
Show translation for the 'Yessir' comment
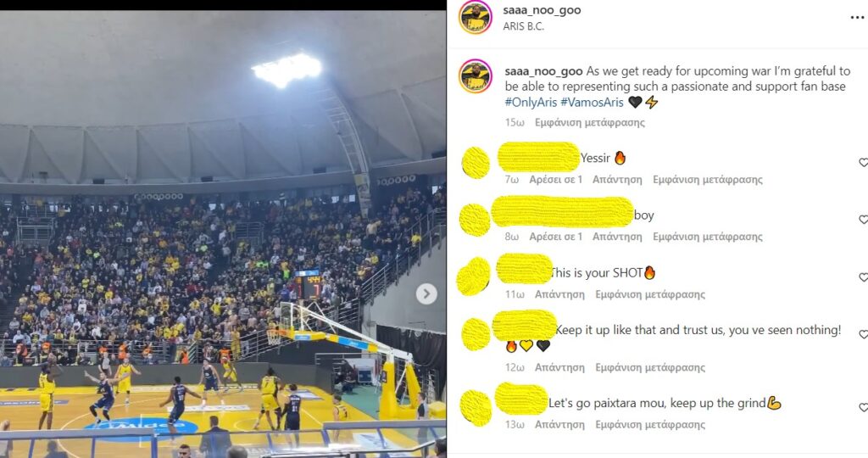pyautogui.click(x=708, y=180)
